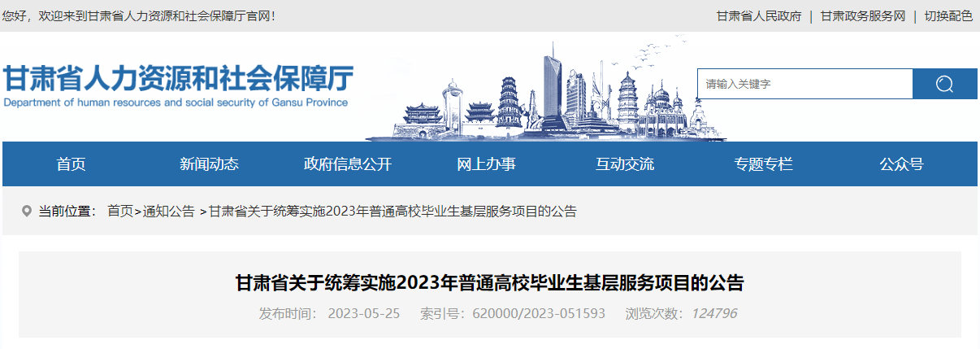Click the view count 124796
The image size is (980, 349).
714,313
